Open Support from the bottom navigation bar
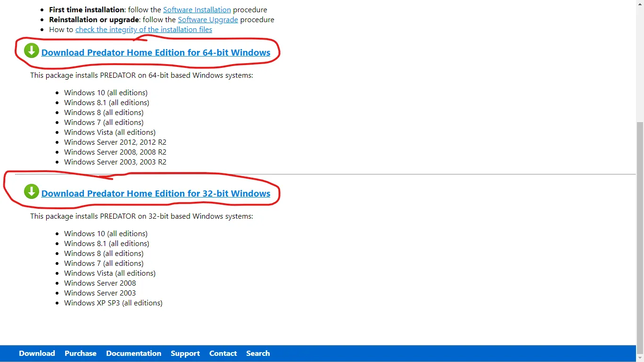This screenshot has height=362, width=644. point(185,354)
